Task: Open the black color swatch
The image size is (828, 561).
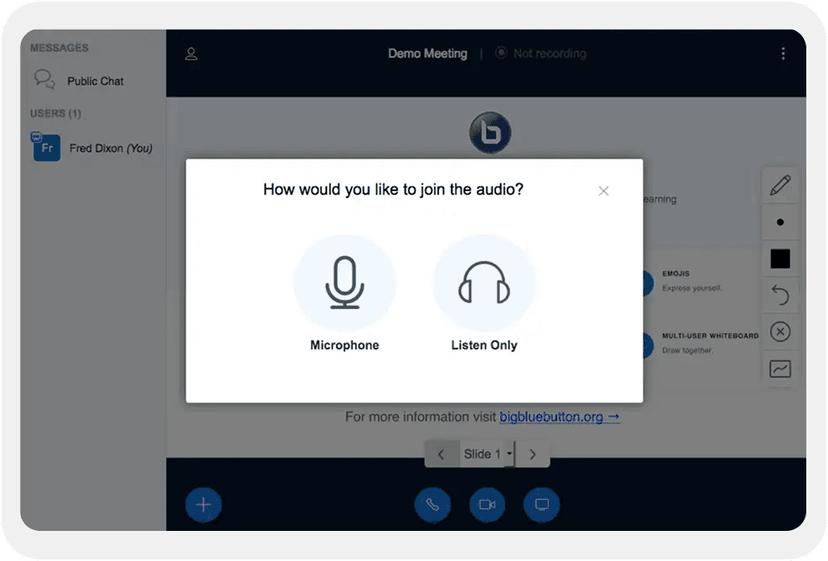Action: (x=780, y=259)
